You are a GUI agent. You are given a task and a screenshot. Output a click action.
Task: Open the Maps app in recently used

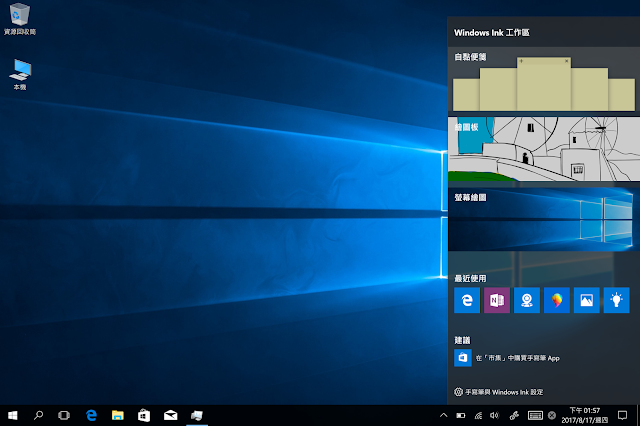tap(527, 300)
